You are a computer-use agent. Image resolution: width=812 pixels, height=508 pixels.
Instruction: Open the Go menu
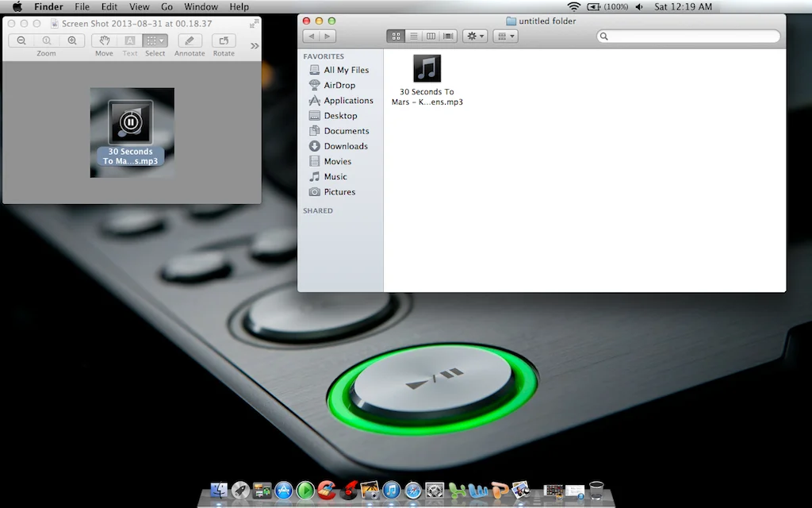[167, 6]
